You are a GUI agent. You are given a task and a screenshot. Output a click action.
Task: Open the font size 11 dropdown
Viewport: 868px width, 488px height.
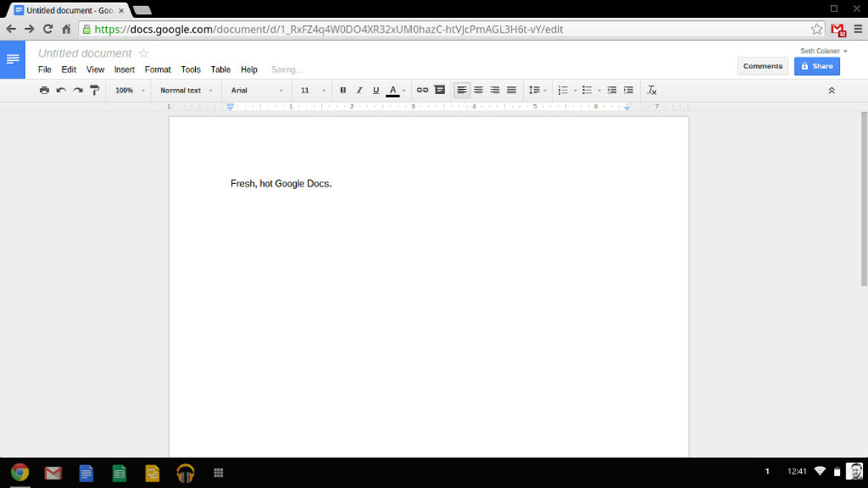(313, 90)
